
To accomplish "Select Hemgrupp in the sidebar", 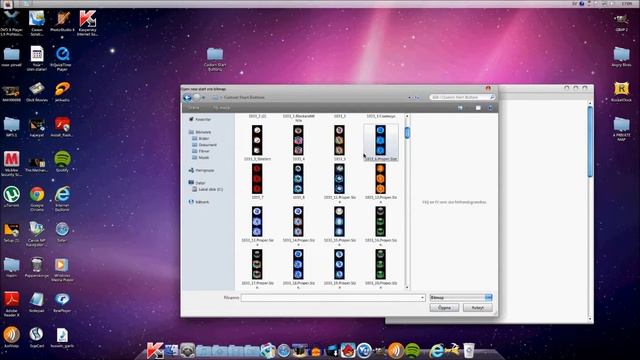I will 201,170.
